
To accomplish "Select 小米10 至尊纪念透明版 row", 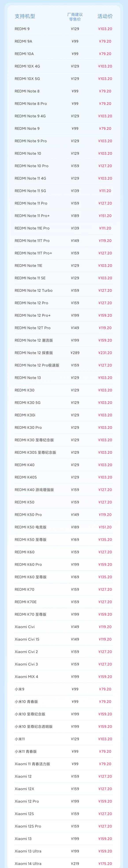I will coord(64,726).
